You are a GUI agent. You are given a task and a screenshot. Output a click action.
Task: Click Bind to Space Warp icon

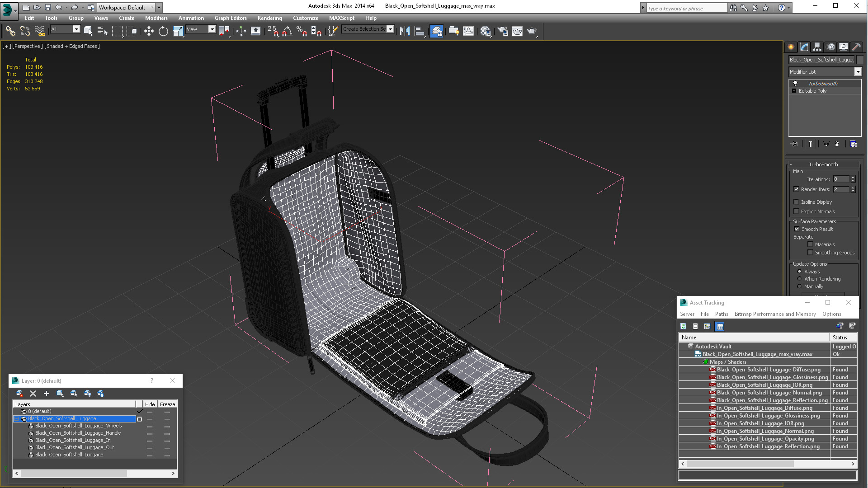(40, 31)
